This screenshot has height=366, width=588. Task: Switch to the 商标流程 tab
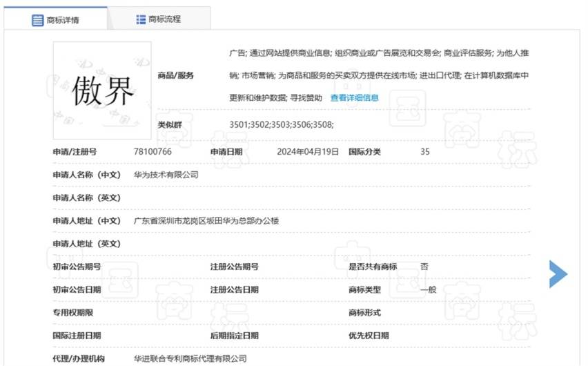[159, 19]
